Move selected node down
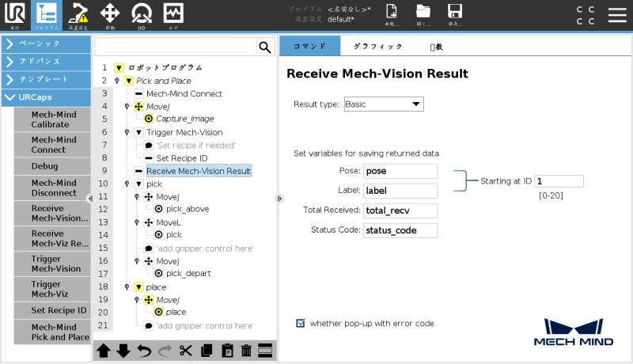The image size is (633, 364). pyautogui.click(x=123, y=351)
